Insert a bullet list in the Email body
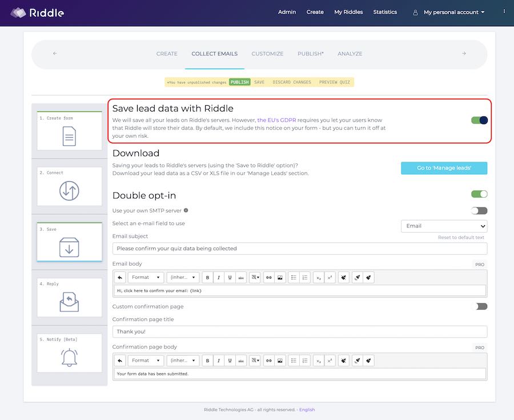This screenshot has width=514, height=420. (x=294, y=277)
